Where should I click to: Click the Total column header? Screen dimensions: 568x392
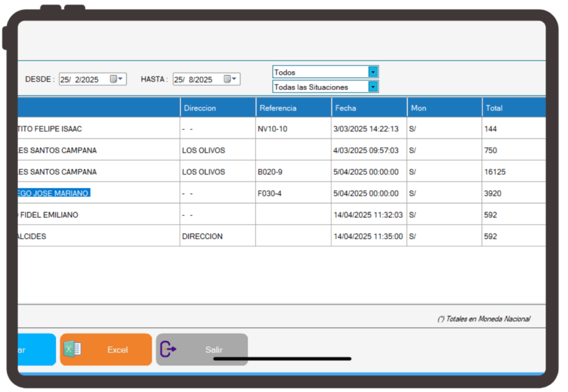point(513,108)
